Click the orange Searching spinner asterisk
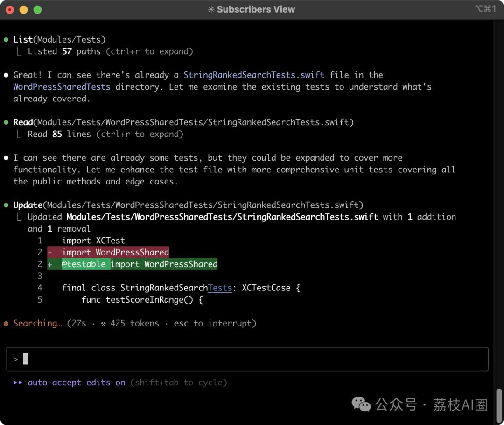 6,324
